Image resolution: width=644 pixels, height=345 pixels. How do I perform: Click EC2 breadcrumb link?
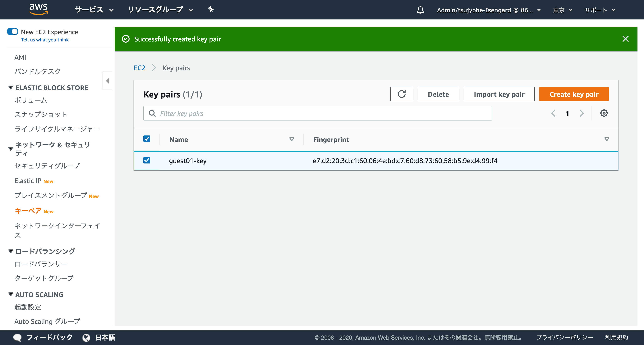coord(140,68)
